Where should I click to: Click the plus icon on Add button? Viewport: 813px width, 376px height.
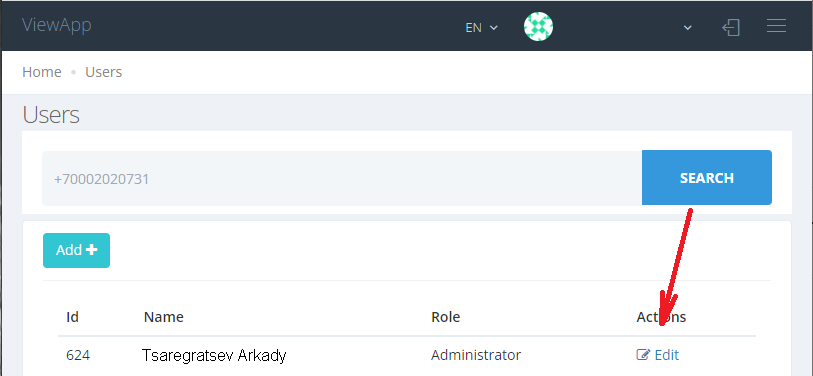(x=91, y=250)
